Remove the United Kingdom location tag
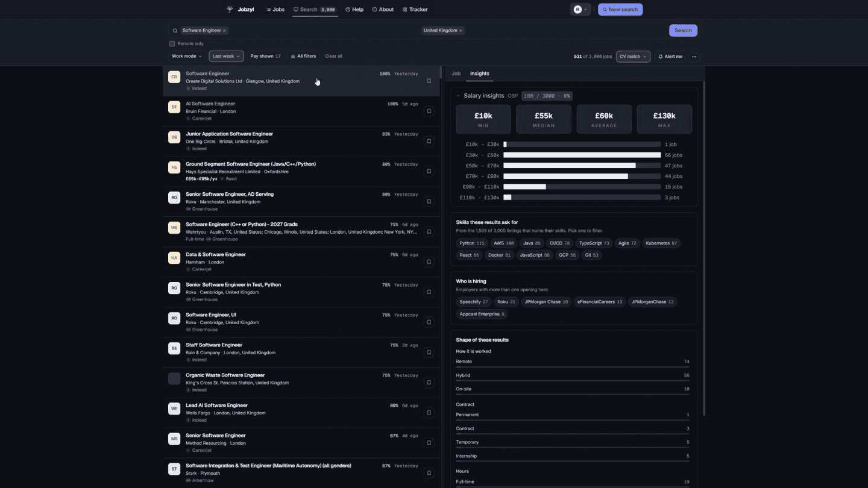 (461, 31)
